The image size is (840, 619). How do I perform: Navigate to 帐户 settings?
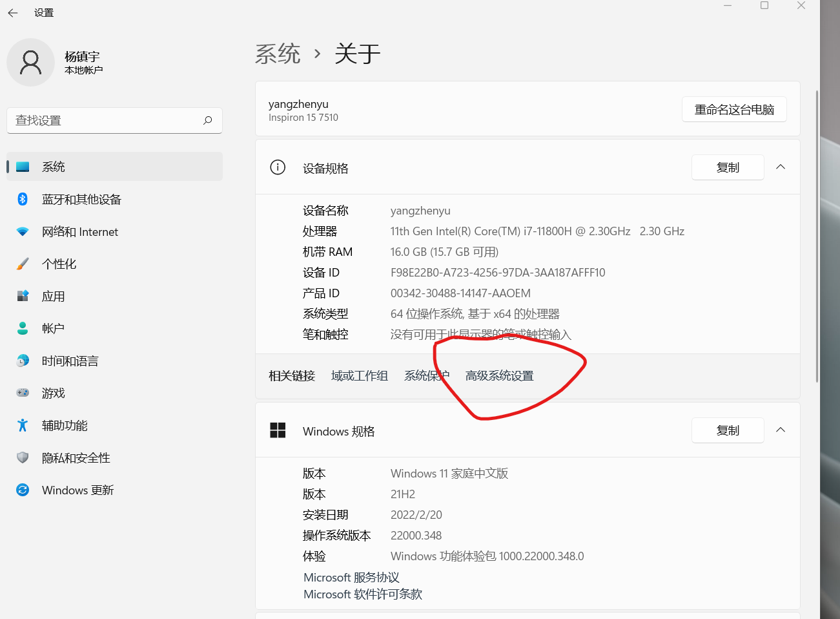[x=114, y=328]
